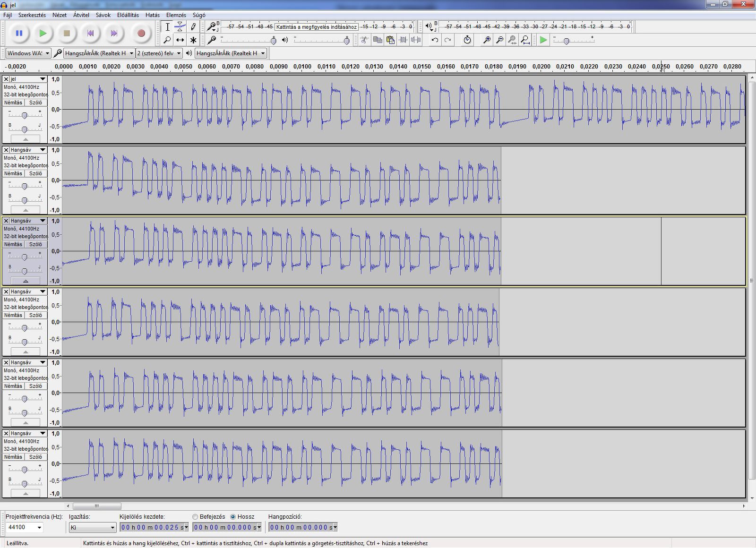
Task: Zoom out using the toolbar magnifier minus
Action: pos(499,40)
